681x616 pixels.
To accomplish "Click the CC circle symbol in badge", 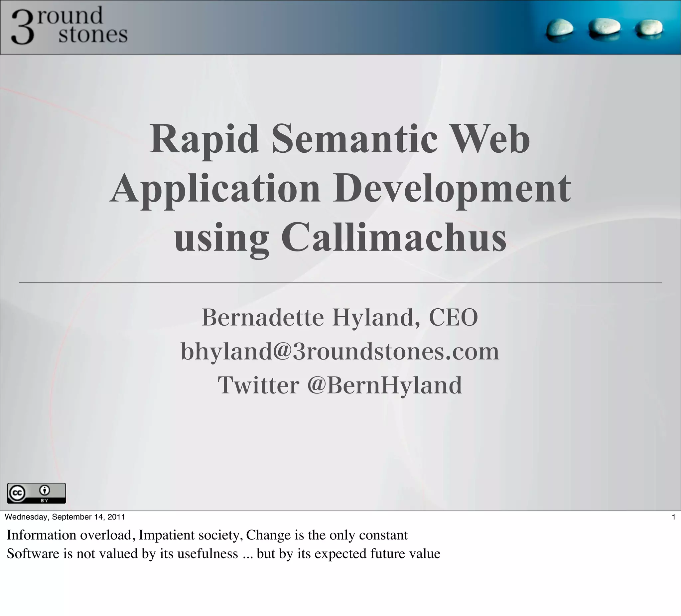I will (17, 492).
